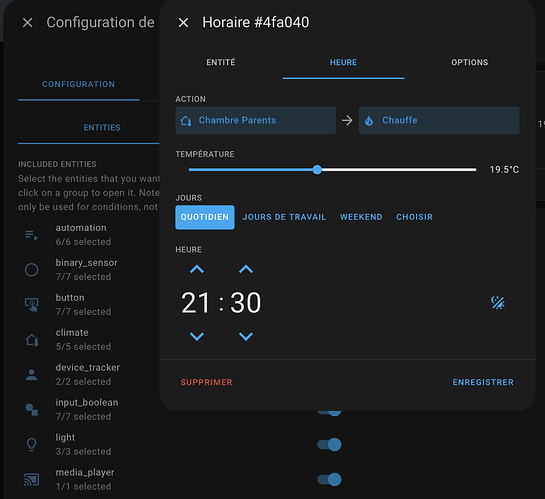Increase the minutes with the up chevron

246,269
